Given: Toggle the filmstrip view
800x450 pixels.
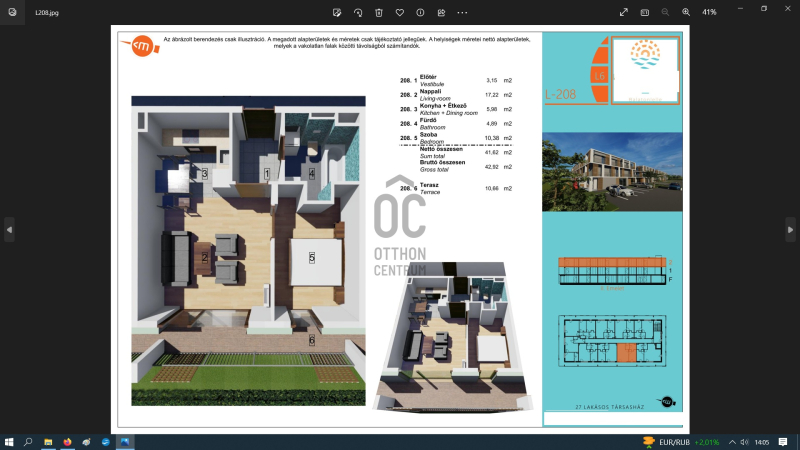Looking at the screenshot, I should point(644,12).
